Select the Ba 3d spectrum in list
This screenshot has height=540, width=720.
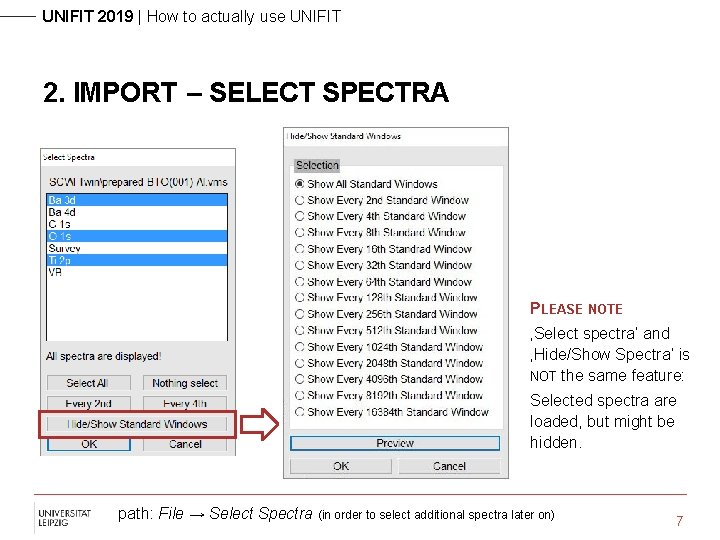pos(63,200)
